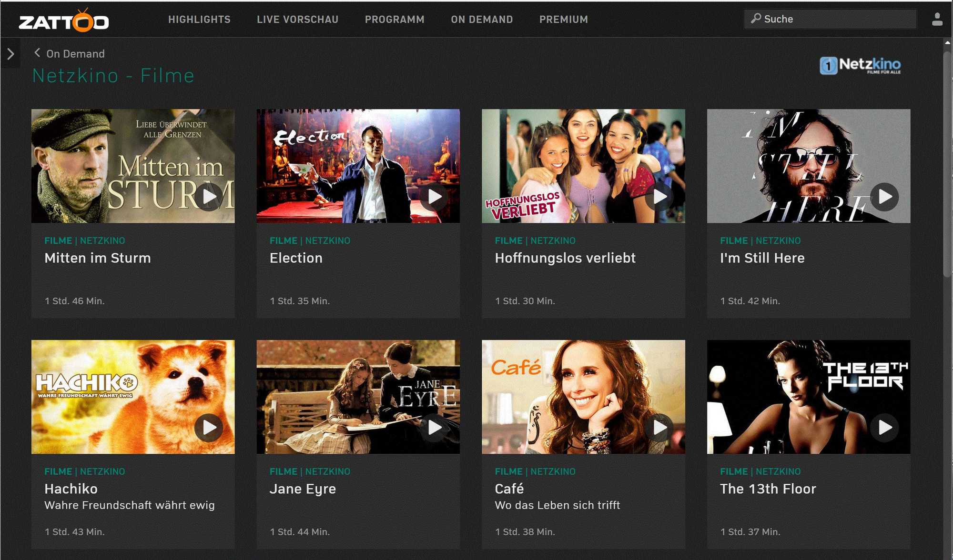The image size is (953, 560).
Task: Play Hoffnungslos verliebt
Action: (x=659, y=197)
